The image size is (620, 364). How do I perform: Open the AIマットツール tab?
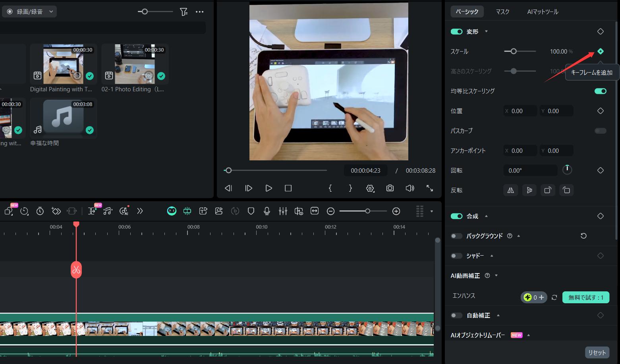pos(543,12)
